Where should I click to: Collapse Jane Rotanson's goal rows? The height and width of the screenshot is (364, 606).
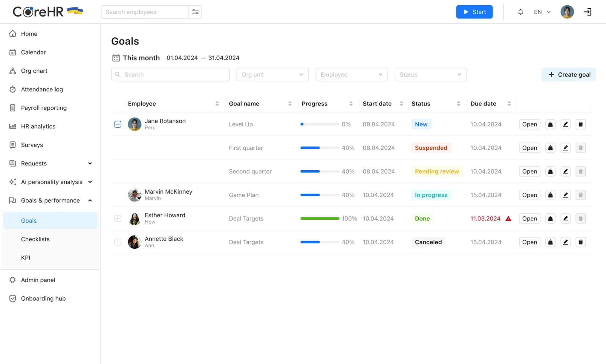click(118, 124)
